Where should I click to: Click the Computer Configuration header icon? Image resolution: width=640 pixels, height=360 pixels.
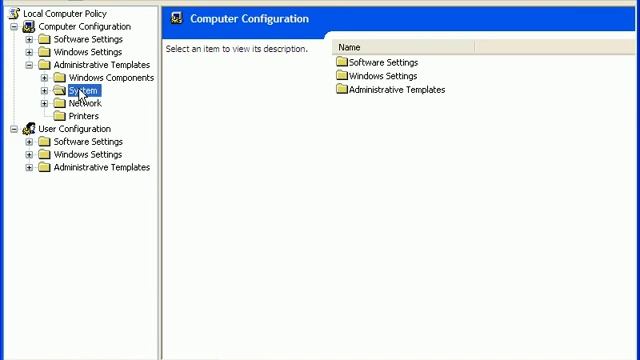click(x=177, y=18)
